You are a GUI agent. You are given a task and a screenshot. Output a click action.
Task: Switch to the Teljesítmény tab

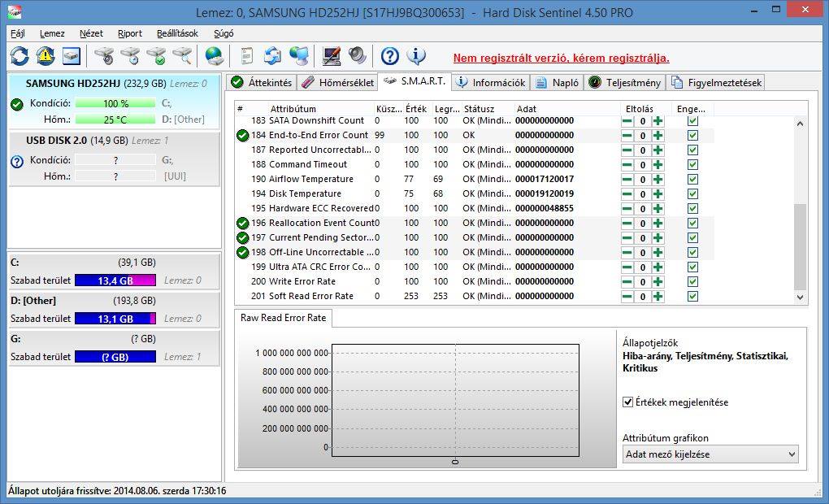(624, 82)
